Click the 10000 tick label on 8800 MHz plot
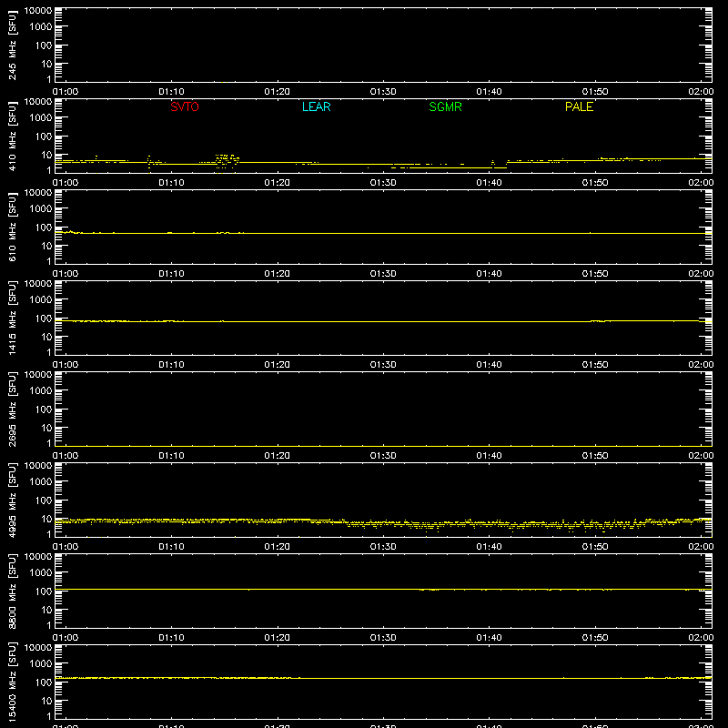This screenshot has height=728, width=728. (x=38, y=557)
